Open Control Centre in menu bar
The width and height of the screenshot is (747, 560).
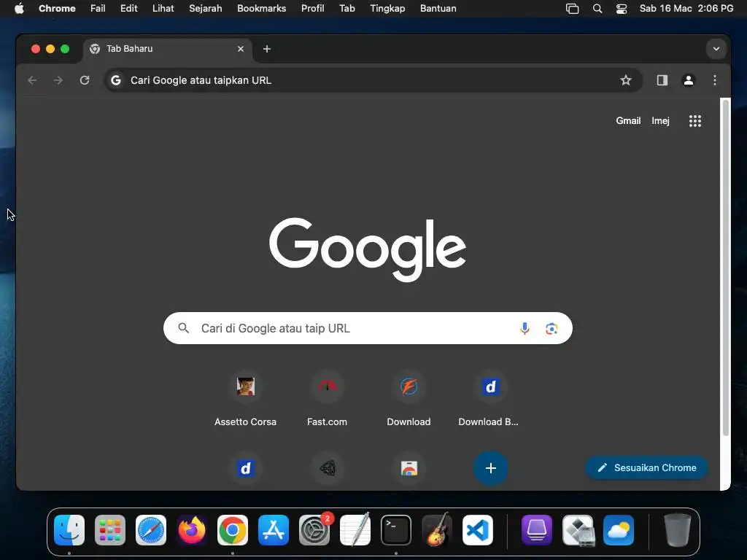pyautogui.click(x=622, y=9)
